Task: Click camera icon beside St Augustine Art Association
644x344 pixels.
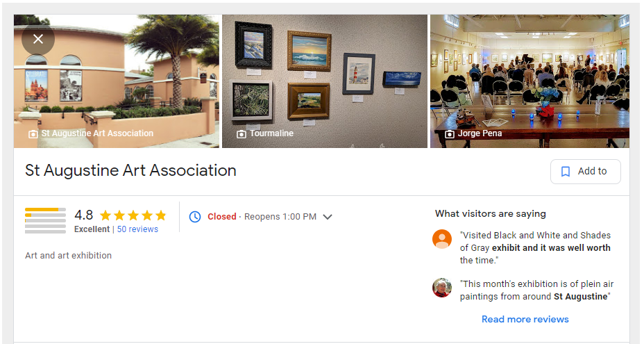Action: click(33, 134)
